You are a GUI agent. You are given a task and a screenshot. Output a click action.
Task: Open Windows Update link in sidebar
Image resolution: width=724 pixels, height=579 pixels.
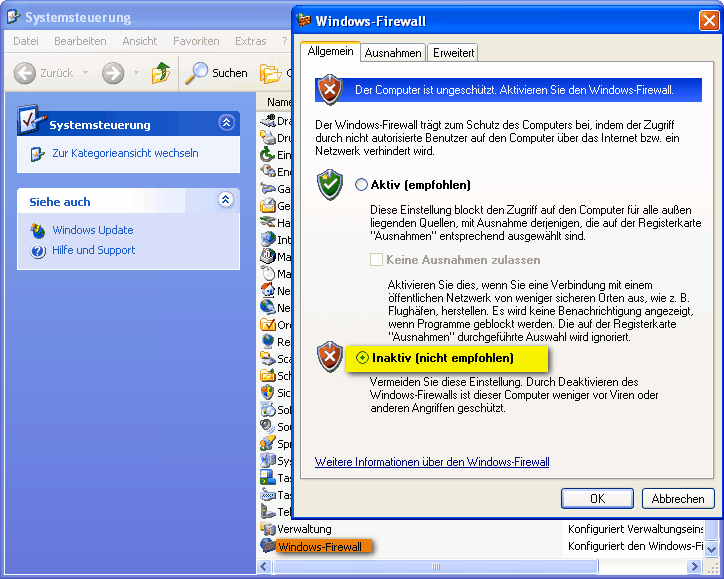pos(92,230)
